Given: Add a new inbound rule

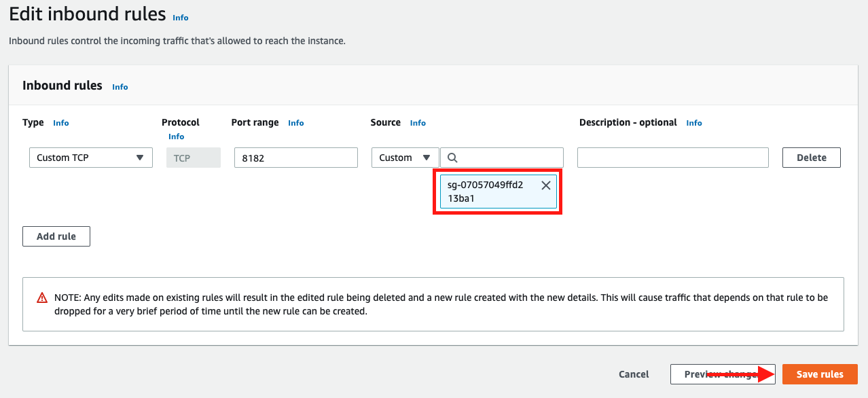Looking at the screenshot, I should tap(56, 236).
